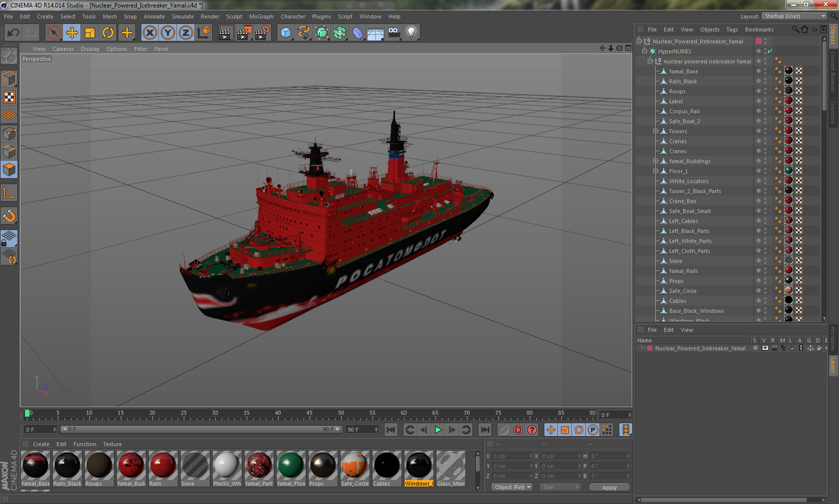The width and height of the screenshot is (839, 504).
Task: Open Edit Render Settings
Action: (x=262, y=33)
